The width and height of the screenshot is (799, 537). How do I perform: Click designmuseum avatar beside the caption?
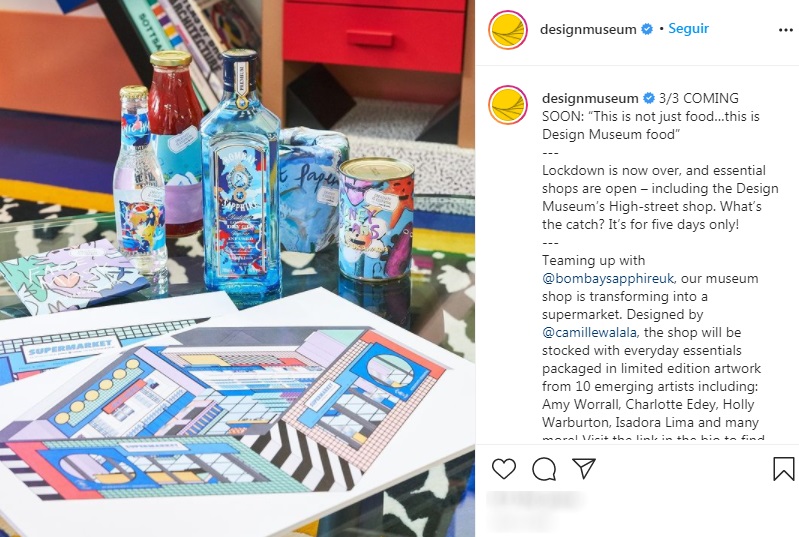[x=508, y=105]
